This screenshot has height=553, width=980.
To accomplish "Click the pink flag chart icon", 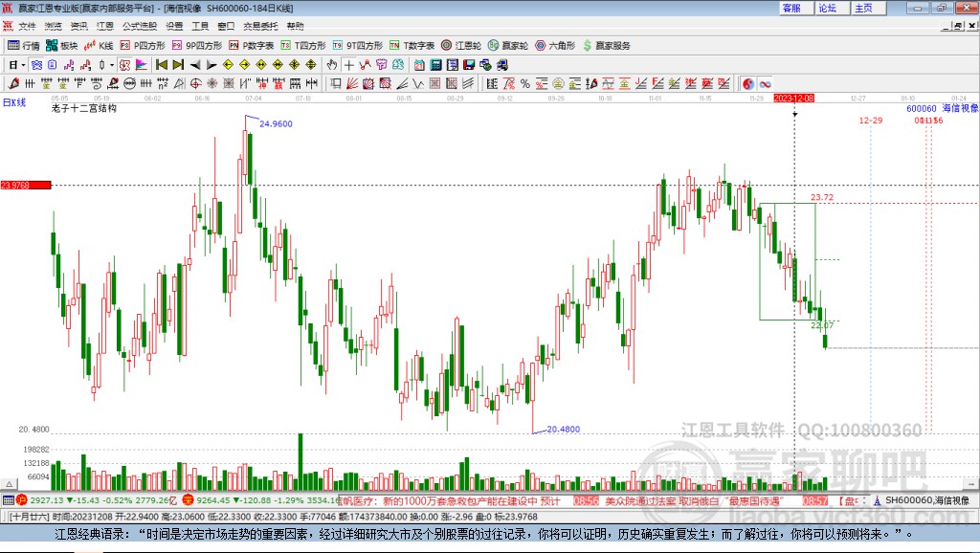I will [142, 65].
